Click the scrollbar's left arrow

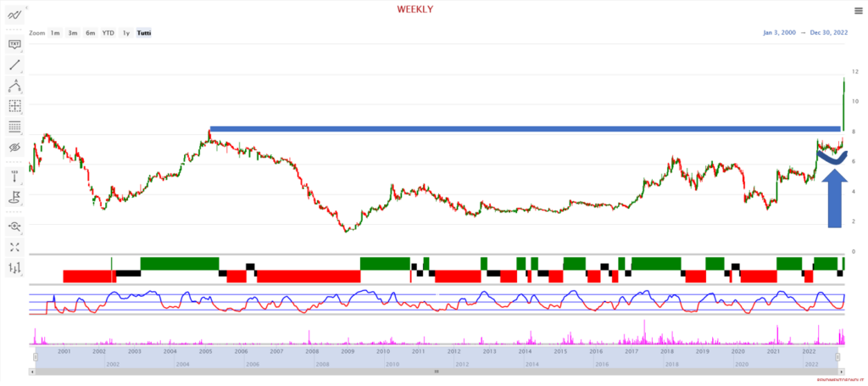click(31, 372)
